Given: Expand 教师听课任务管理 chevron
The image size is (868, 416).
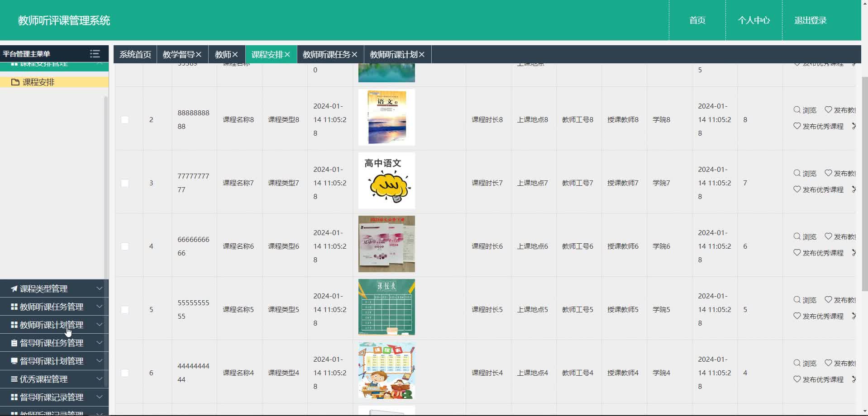Looking at the screenshot, I should [99, 306].
